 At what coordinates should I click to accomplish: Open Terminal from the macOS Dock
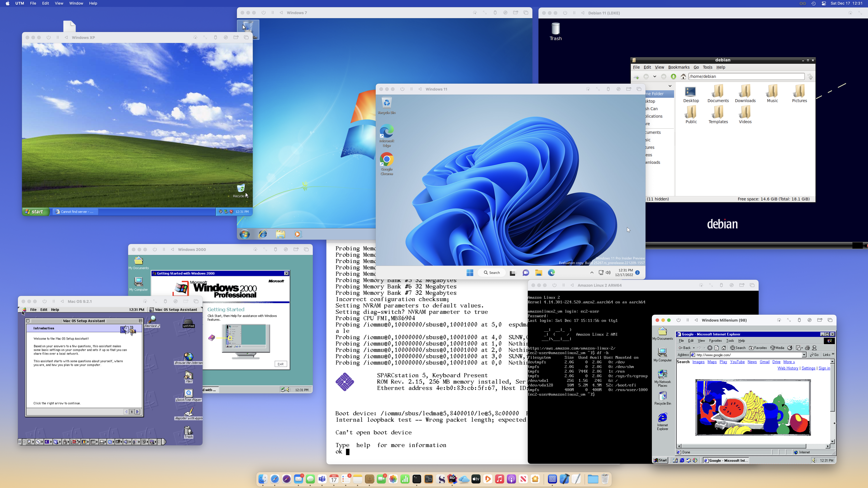[417, 479]
